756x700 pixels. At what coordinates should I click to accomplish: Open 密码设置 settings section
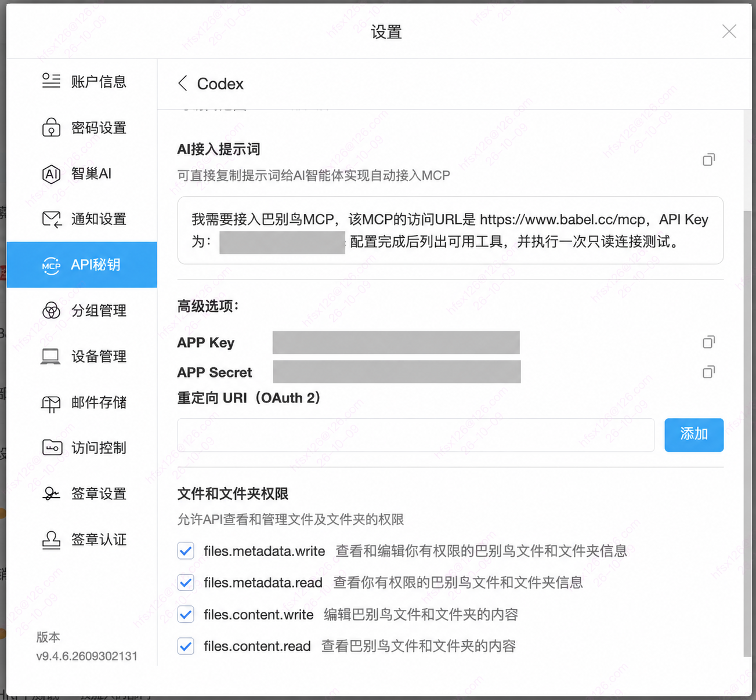82,127
